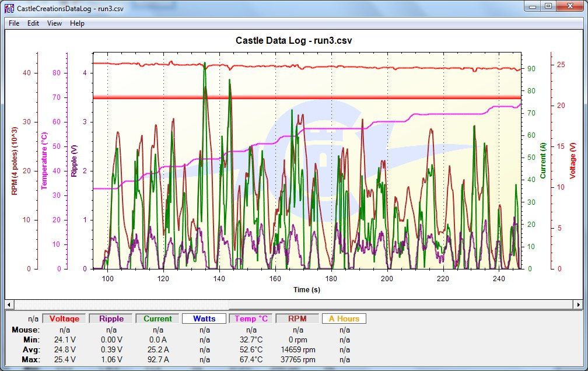This screenshot has width=588, height=371.
Task: Toggle the Current series display
Action: pyautogui.click(x=158, y=318)
